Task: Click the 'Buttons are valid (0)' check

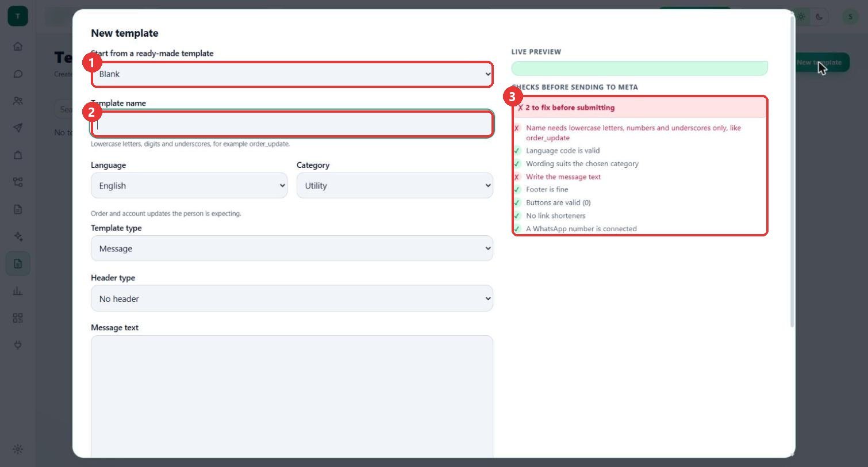Action: click(558, 202)
